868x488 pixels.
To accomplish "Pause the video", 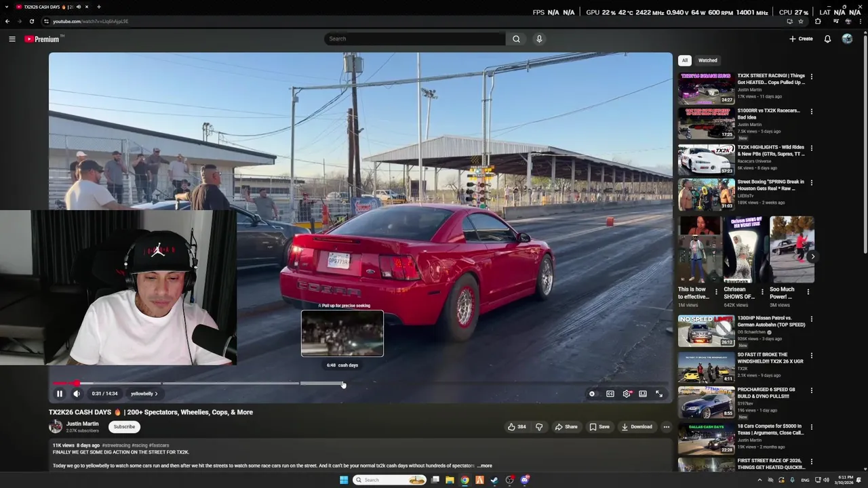I will click(59, 394).
